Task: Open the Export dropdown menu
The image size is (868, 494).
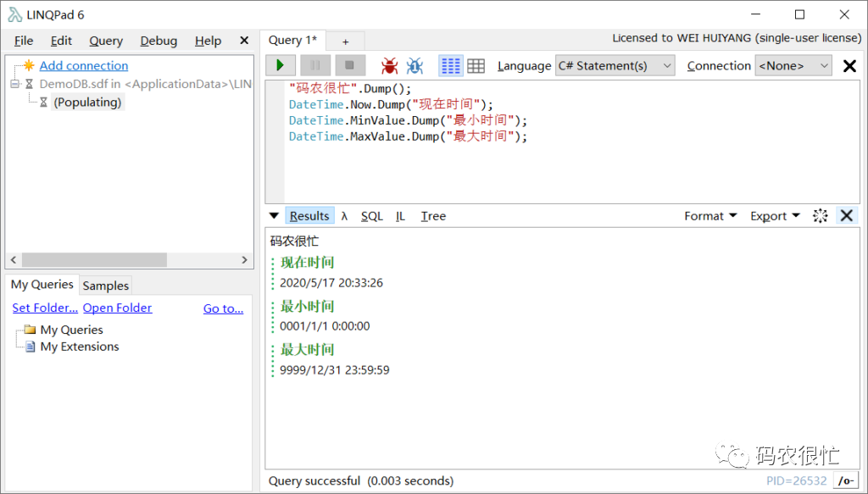Action: pyautogui.click(x=775, y=216)
